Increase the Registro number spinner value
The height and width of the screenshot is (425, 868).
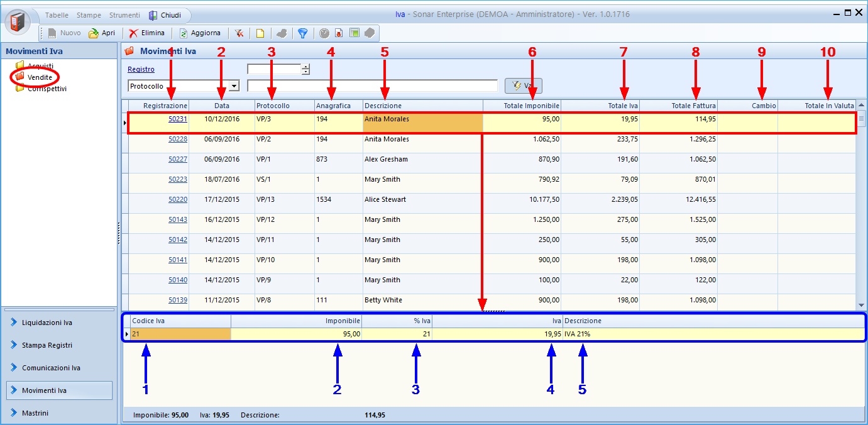click(305, 67)
